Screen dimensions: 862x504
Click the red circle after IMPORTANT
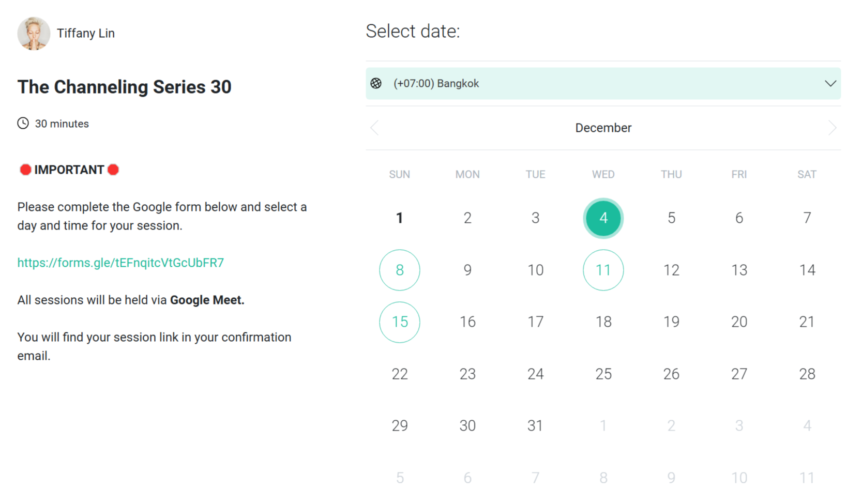113,170
